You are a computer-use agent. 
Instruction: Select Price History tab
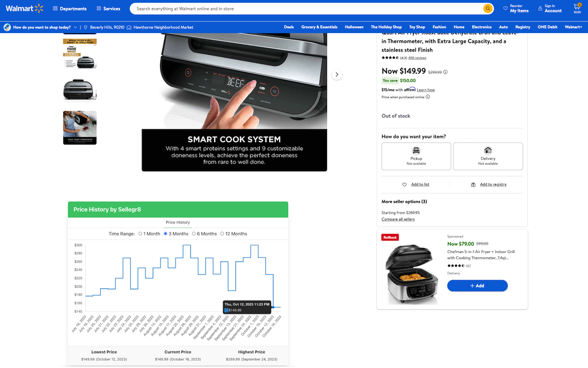(x=178, y=223)
